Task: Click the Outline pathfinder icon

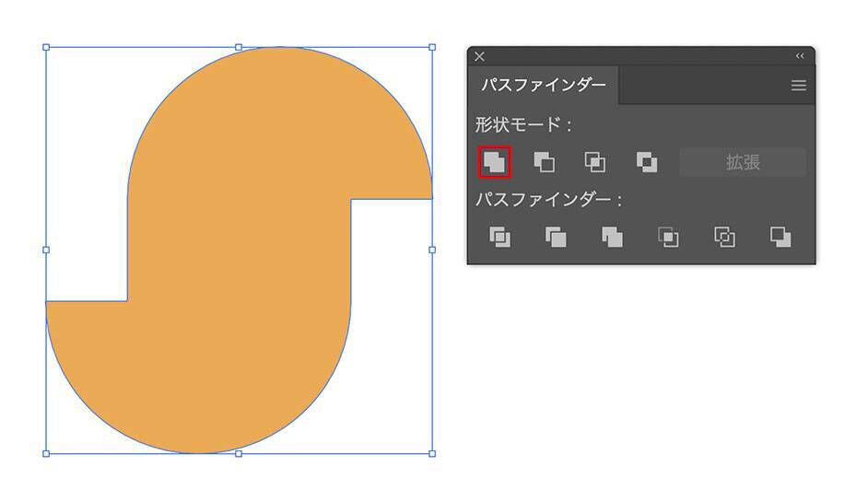Action: point(724,237)
